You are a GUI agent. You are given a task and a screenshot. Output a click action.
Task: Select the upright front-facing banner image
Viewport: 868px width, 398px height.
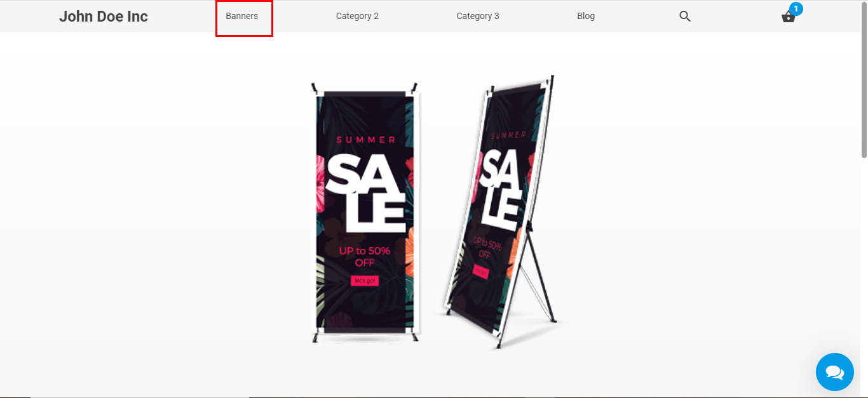point(365,213)
